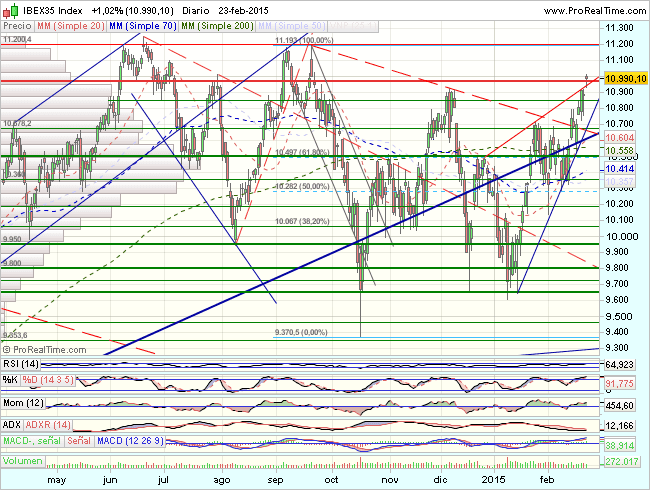
Task: Click the green 10.558 price label
Action: 620,150
